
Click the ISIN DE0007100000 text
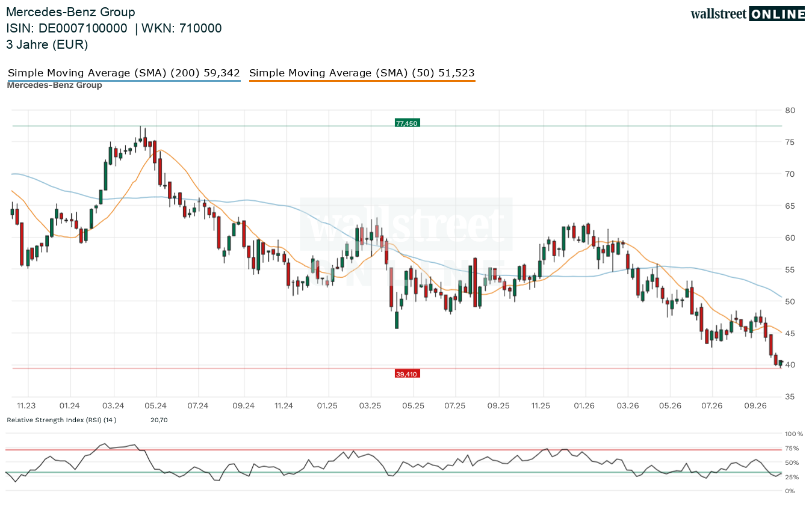click(67, 28)
